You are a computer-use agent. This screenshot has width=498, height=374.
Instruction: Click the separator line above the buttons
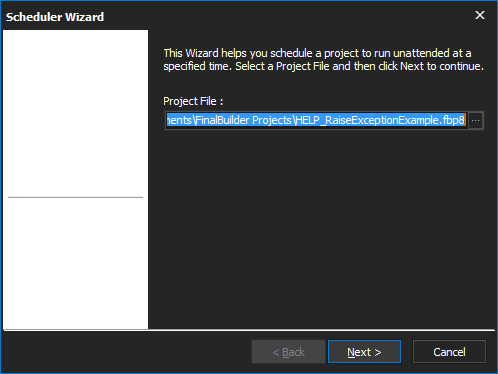[249, 330]
